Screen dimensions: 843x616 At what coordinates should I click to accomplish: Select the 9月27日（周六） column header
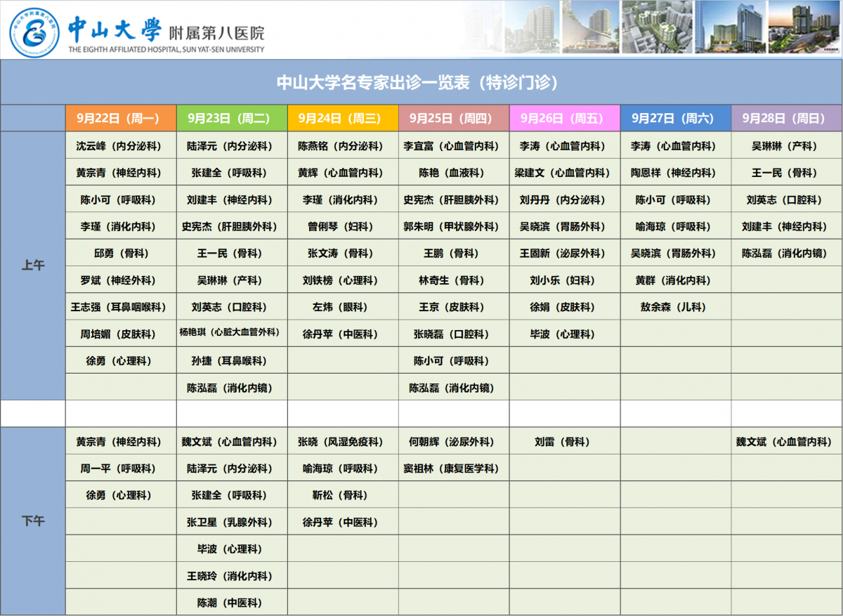(676, 118)
